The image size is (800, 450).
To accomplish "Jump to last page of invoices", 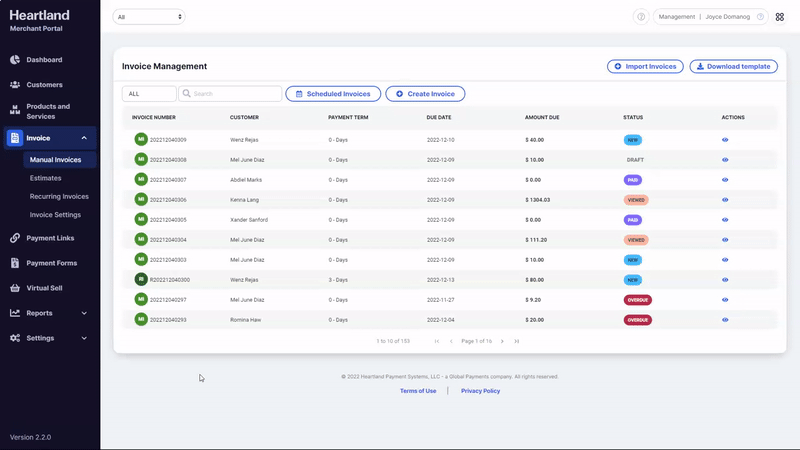I will click(x=516, y=341).
